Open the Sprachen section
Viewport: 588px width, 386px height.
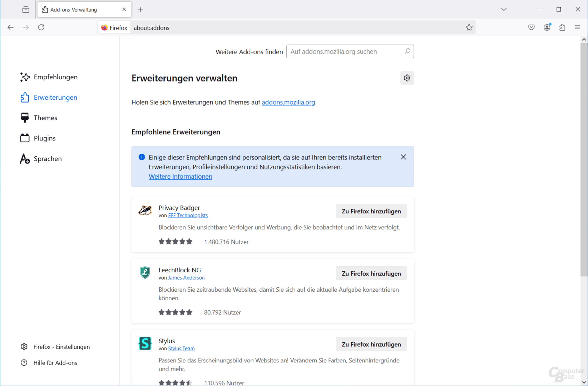coord(41,159)
